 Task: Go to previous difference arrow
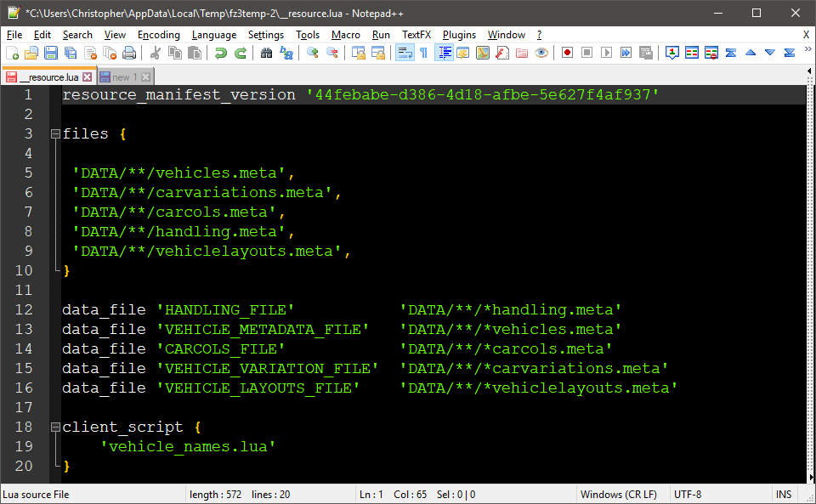pos(751,53)
